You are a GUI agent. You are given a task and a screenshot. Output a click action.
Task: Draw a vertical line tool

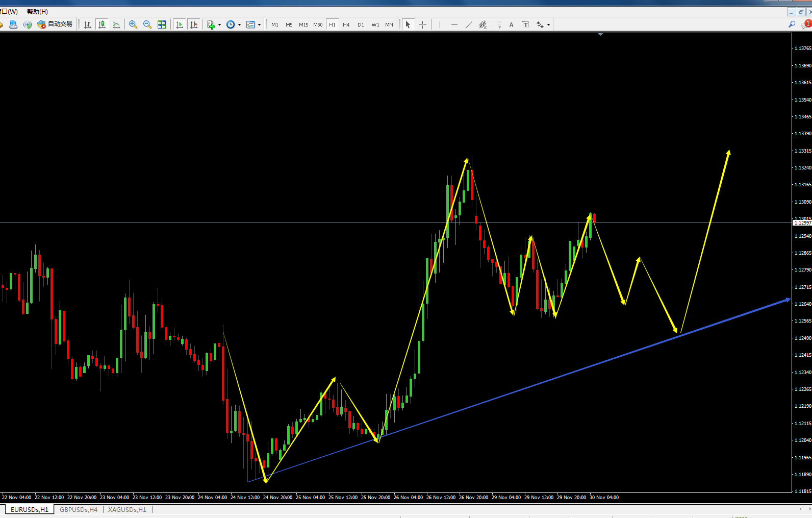(x=440, y=24)
